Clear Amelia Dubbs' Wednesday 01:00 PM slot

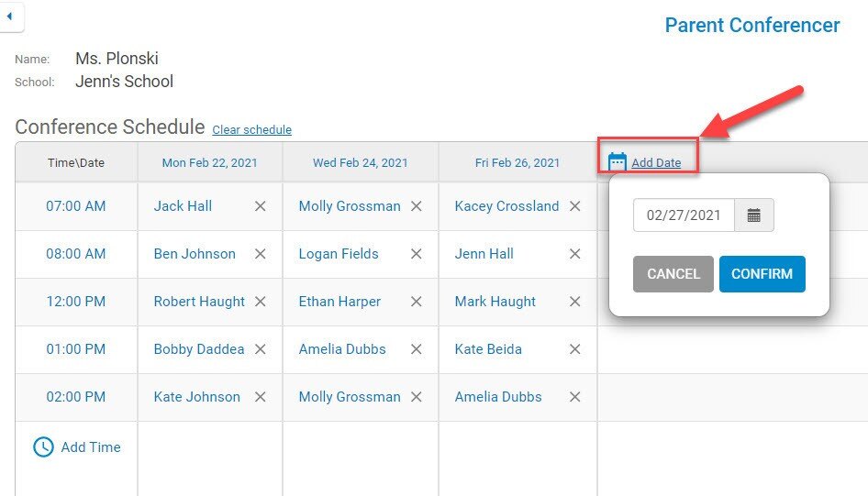(x=417, y=349)
